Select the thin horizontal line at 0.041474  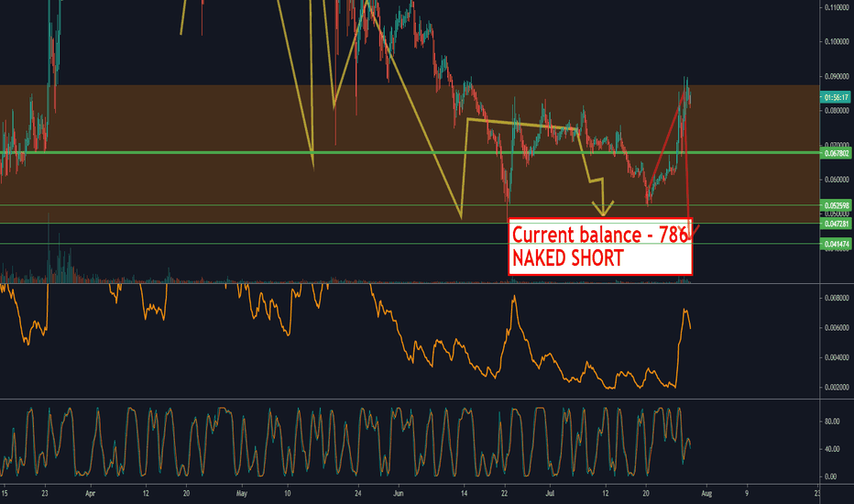click(410, 244)
